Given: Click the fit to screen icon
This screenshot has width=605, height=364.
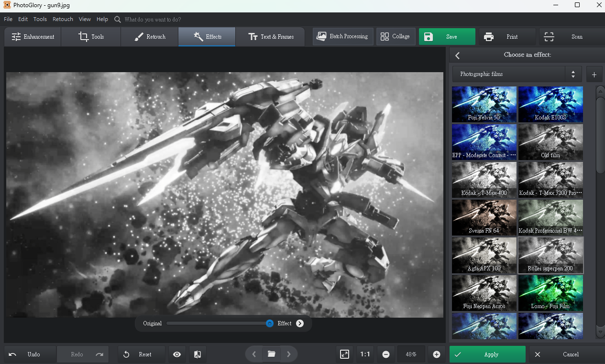Looking at the screenshot, I should (344, 354).
